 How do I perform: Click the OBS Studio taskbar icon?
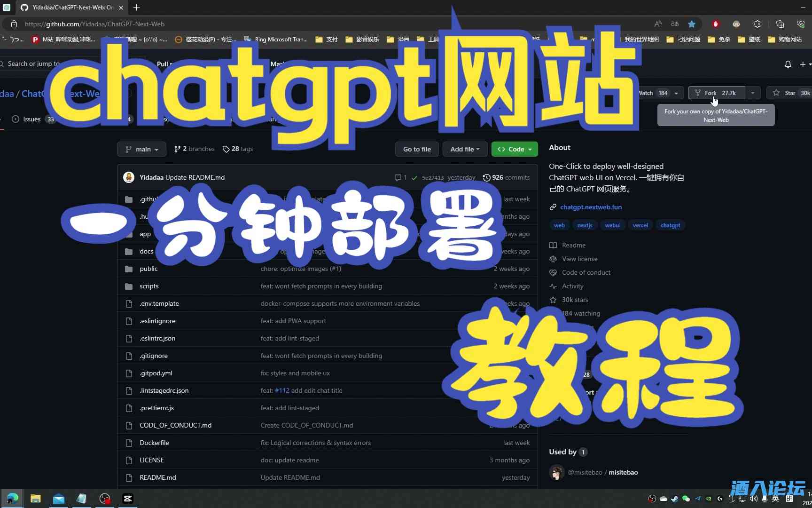pos(104,499)
